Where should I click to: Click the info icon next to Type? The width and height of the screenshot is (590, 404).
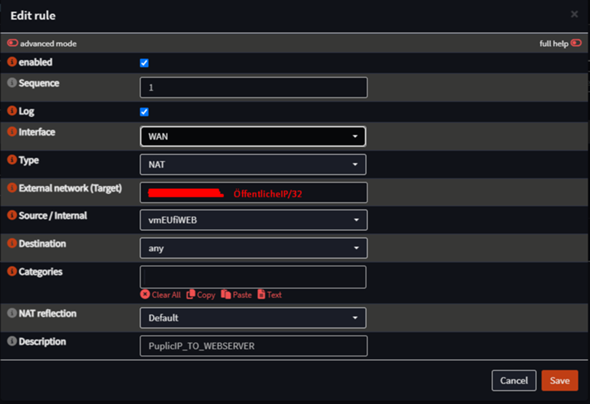pyautogui.click(x=12, y=160)
